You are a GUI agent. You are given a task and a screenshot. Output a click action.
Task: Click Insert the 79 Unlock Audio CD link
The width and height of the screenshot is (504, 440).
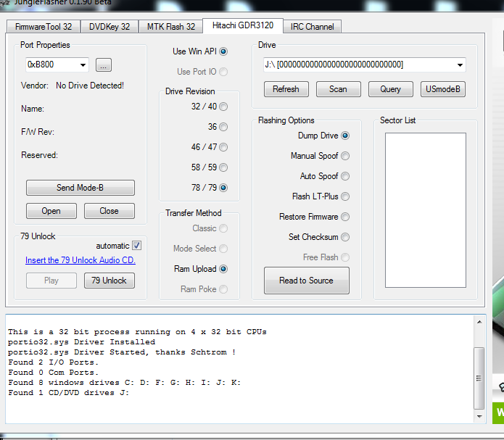click(x=80, y=260)
